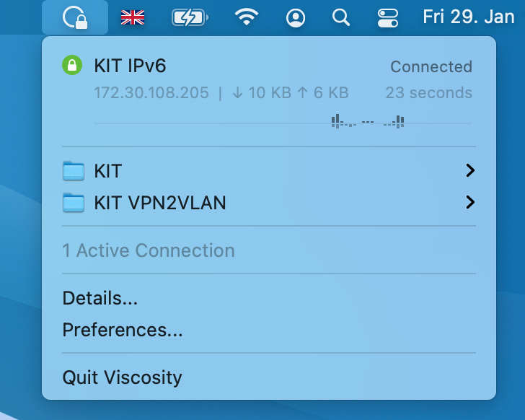This screenshot has width=525, height=420.
Task: Open the Control Center icon
Action: coord(388,17)
